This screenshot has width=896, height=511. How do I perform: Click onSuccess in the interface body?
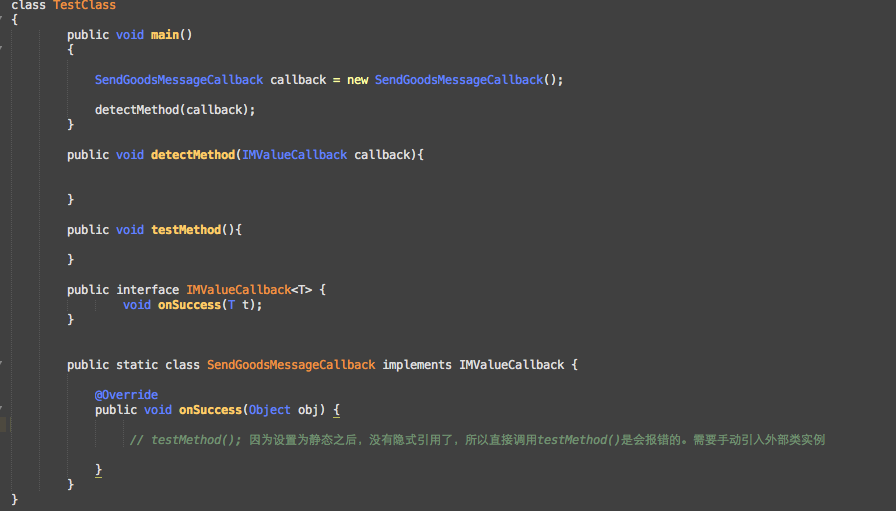click(189, 305)
